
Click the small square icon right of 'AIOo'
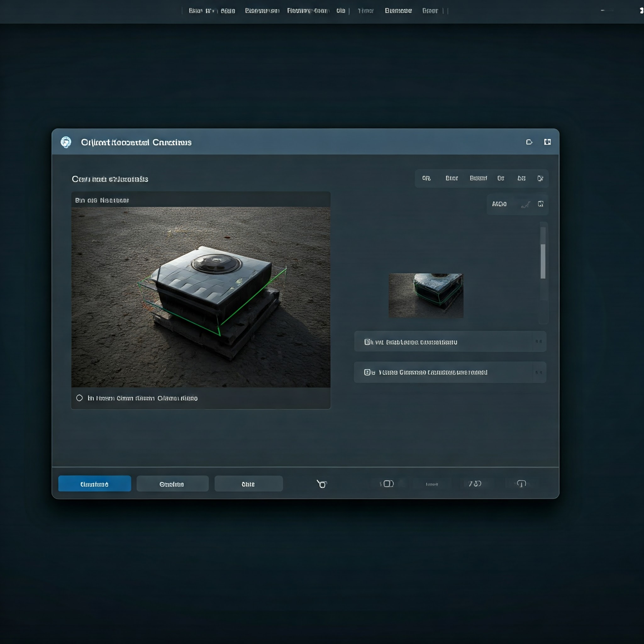(540, 204)
